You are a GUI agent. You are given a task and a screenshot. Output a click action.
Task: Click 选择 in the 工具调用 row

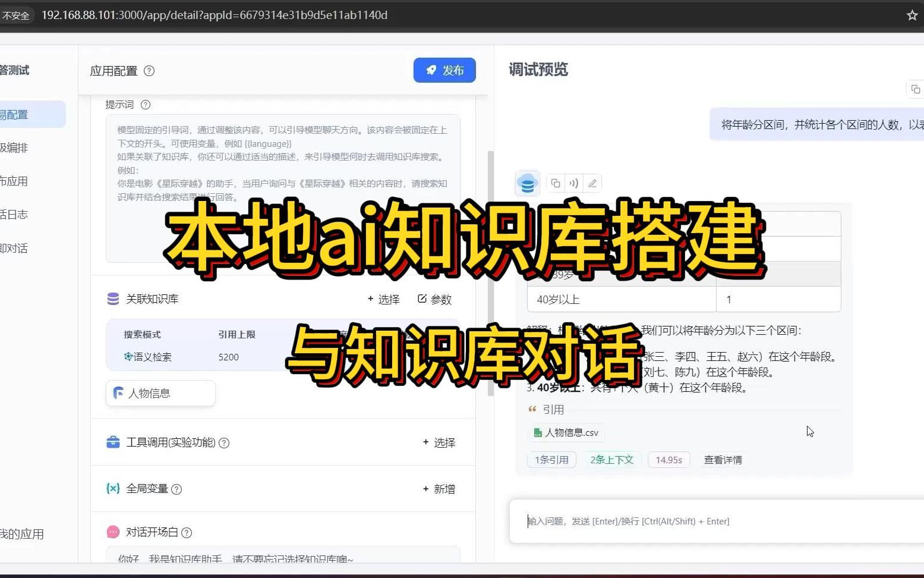439,442
